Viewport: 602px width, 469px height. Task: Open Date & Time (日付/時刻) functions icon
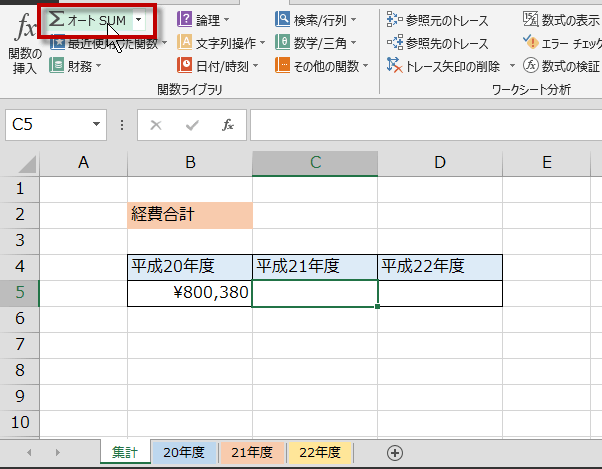click(184, 66)
